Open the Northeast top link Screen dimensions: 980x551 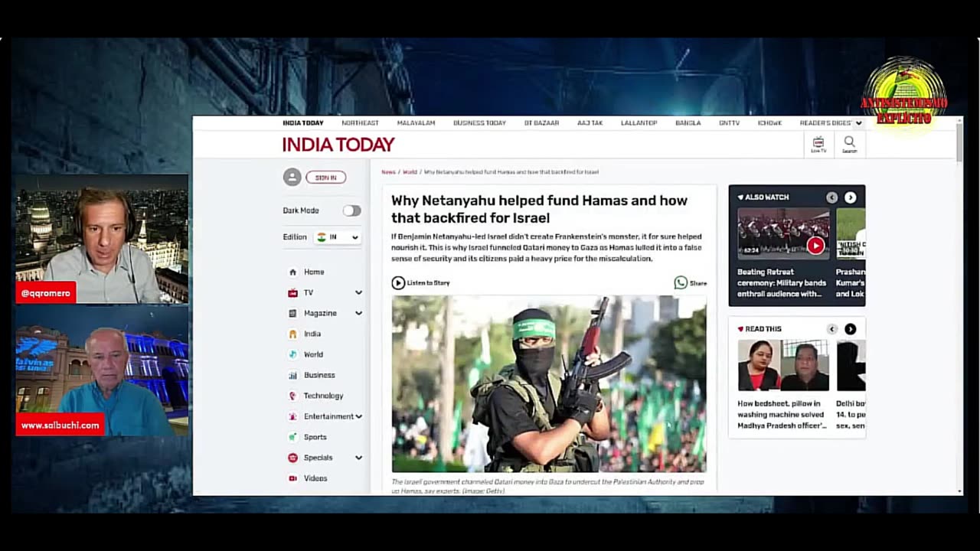360,123
